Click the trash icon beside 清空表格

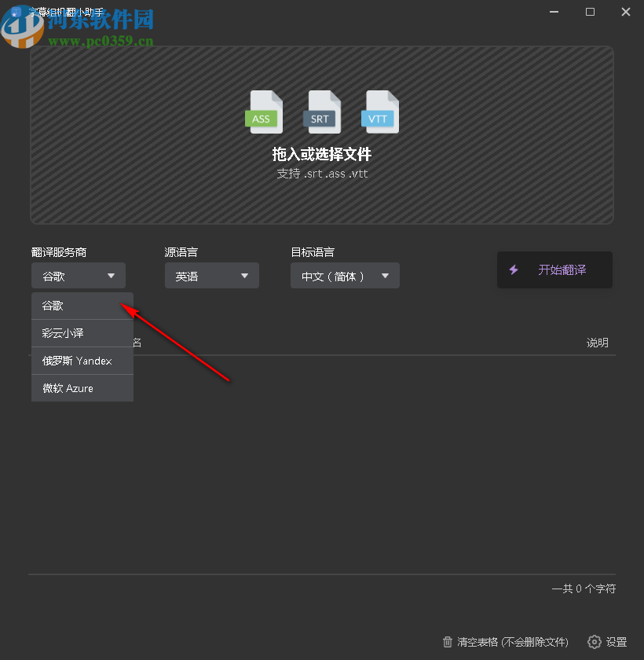pyautogui.click(x=448, y=642)
